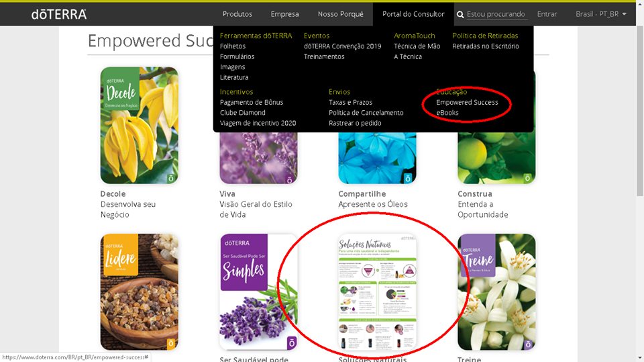The height and width of the screenshot is (362, 644).
Task: Open the Decole yellow flower ebook cover
Action: pos(140,125)
